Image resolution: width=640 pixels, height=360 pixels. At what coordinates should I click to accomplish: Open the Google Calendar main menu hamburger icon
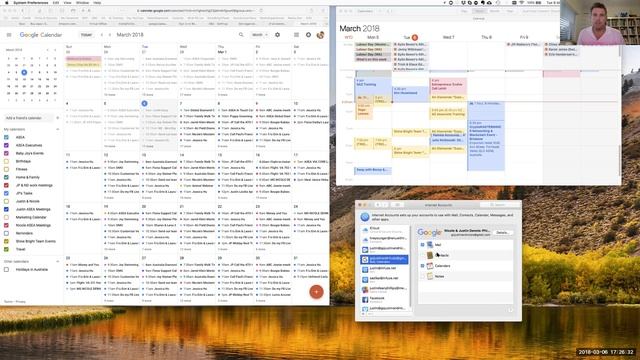(x=9, y=35)
